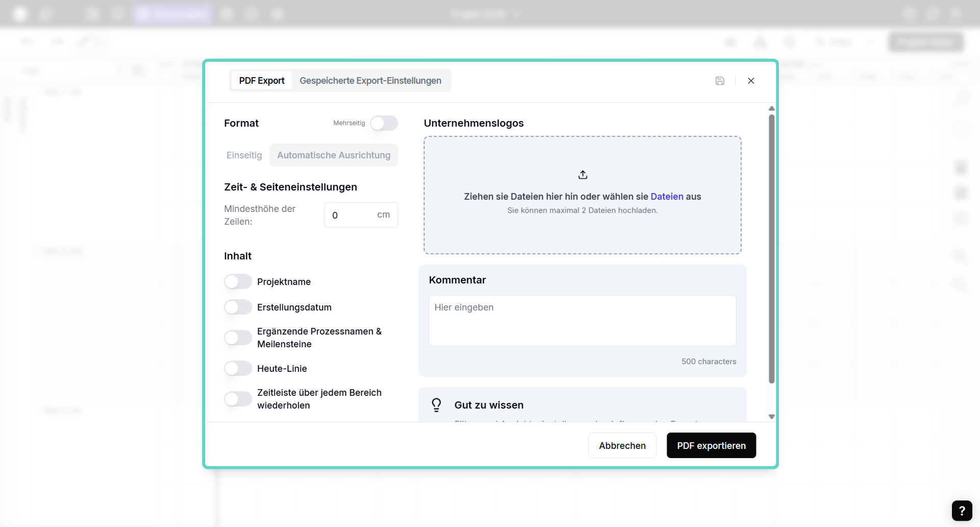
Task: Toggle Ergänzende Prozessnamen & Meilensteine
Action: 238,338
